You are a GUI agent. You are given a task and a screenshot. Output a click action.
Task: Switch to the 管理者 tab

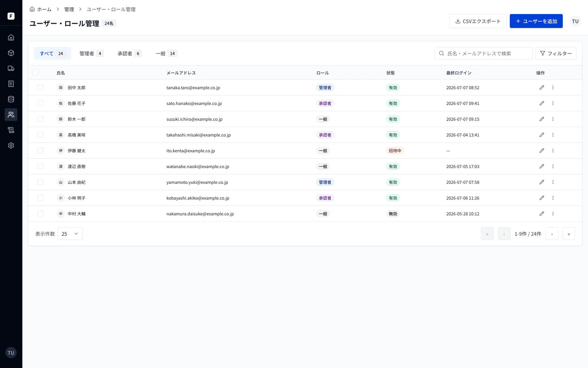pyautogui.click(x=91, y=53)
